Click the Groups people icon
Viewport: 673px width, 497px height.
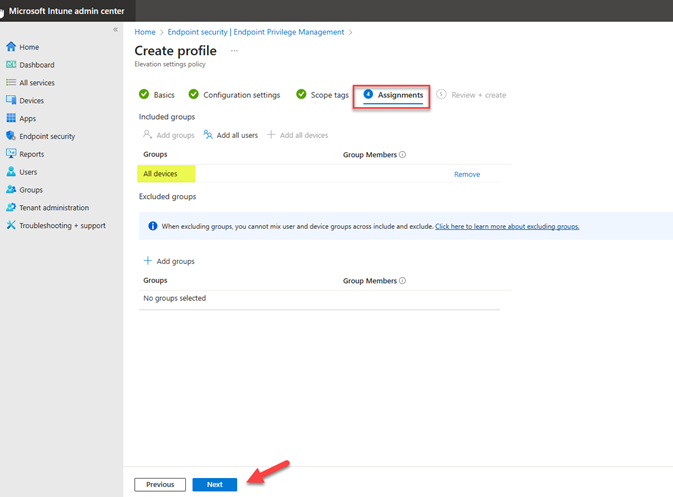pos(11,189)
